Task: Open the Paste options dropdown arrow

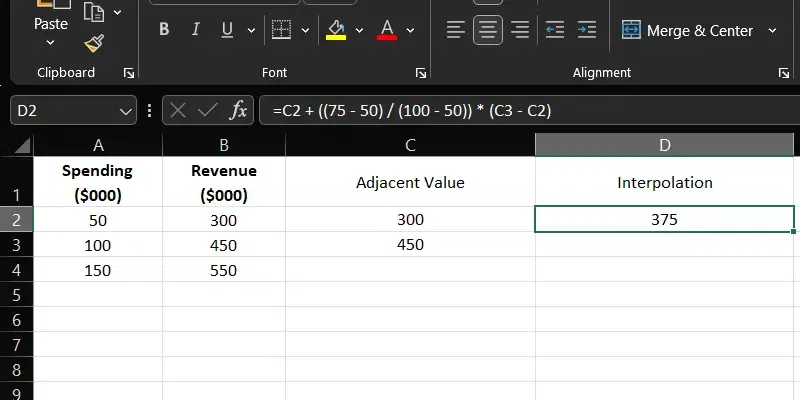Action: click(x=51, y=43)
